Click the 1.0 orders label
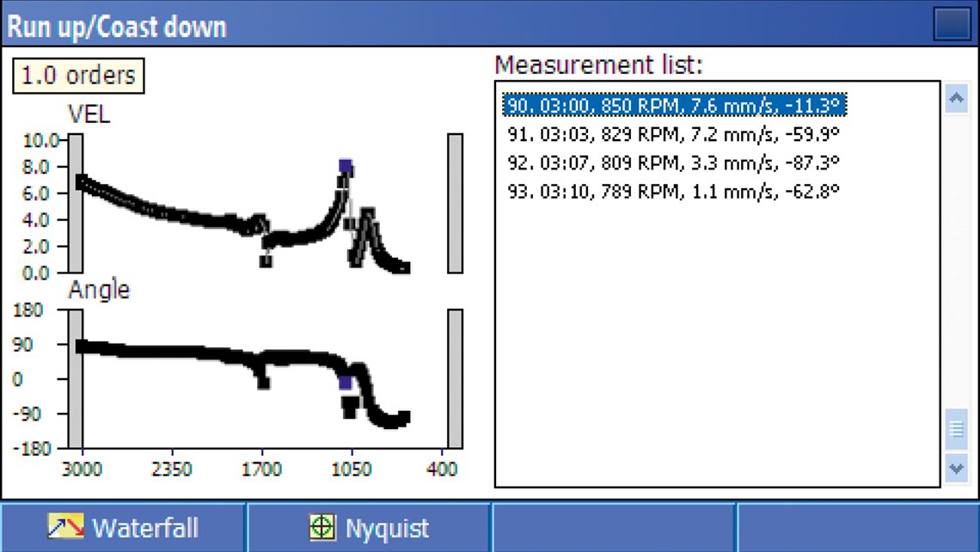This screenshot has height=552, width=980. click(x=78, y=76)
